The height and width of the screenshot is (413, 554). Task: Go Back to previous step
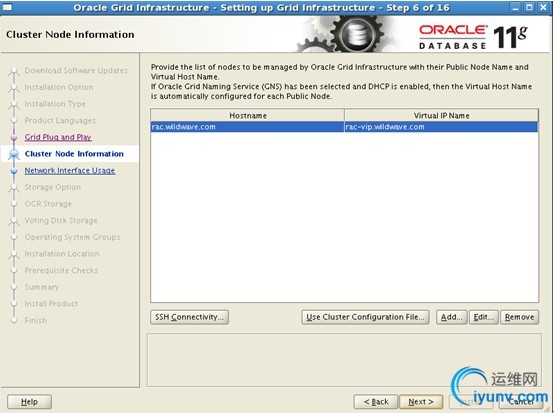tap(376, 402)
